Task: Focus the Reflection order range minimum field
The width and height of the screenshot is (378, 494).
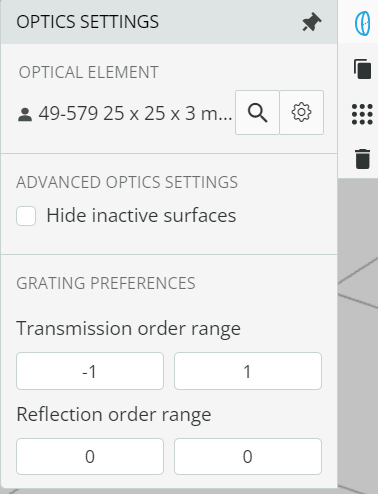Action: (90, 456)
